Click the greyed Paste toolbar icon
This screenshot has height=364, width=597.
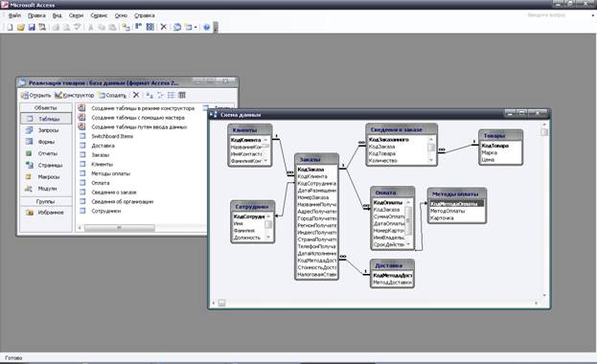[x=112, y=27]
